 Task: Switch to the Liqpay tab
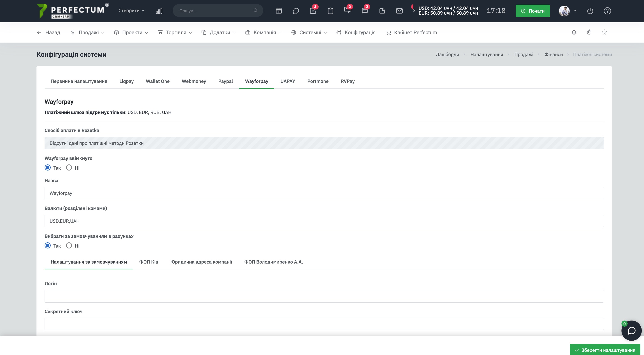point(127,81)
